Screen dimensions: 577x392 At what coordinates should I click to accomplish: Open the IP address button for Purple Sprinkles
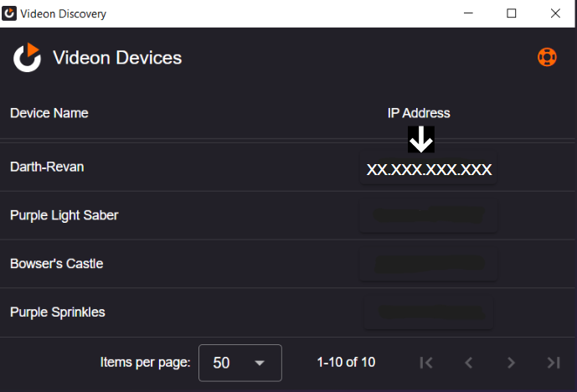(428, 312)
